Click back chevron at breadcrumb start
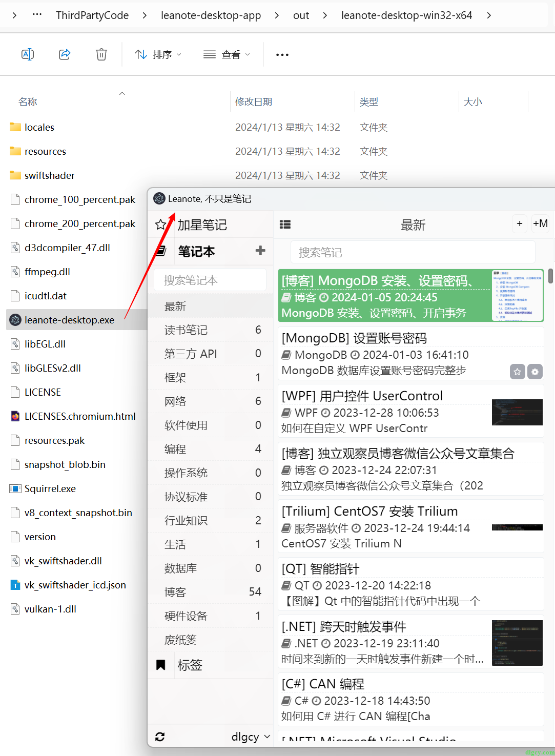Screen dimensions: 555x756 pyautogui.click(x=14, y=15)
